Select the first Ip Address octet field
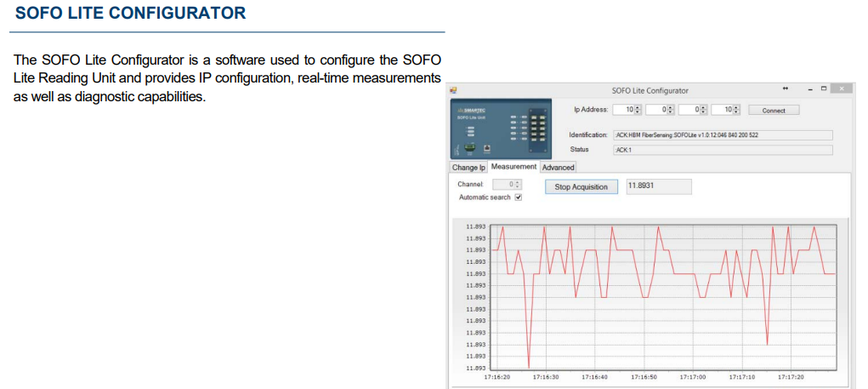This screenshot has width=868, height=389. tap(627, 110)
